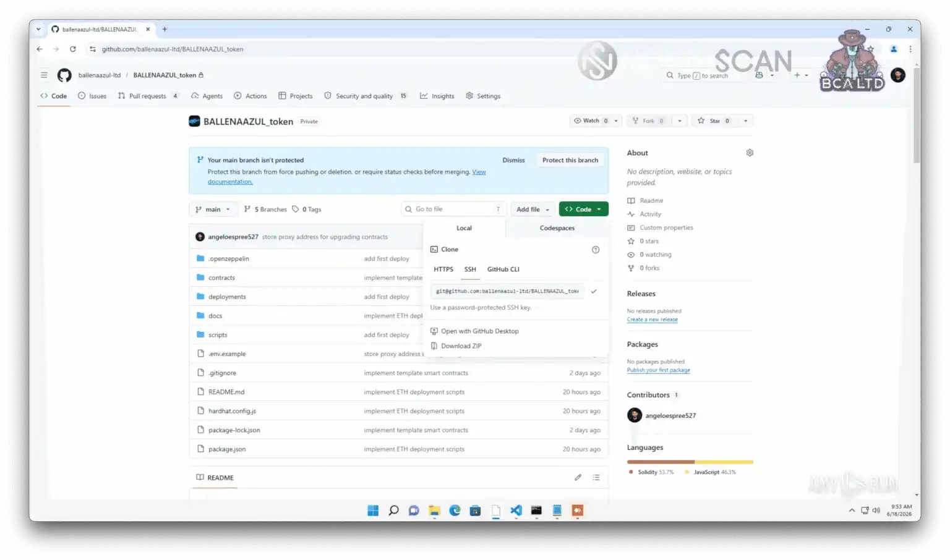Screen dimensions: 950x560
Task: Open the user avatar menu in GitHub header
Action: (898, 75)
